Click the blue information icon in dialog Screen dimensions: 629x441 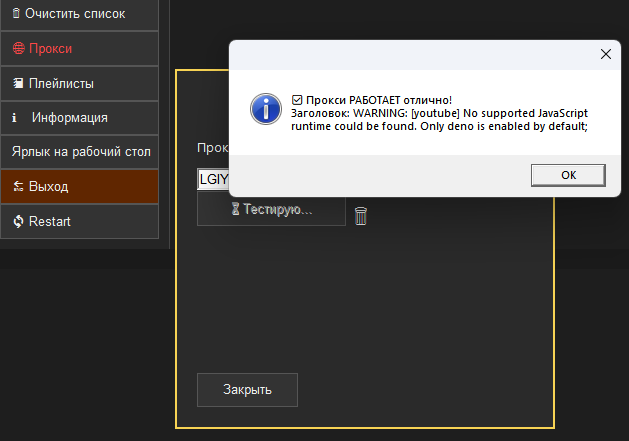(266, 109)
